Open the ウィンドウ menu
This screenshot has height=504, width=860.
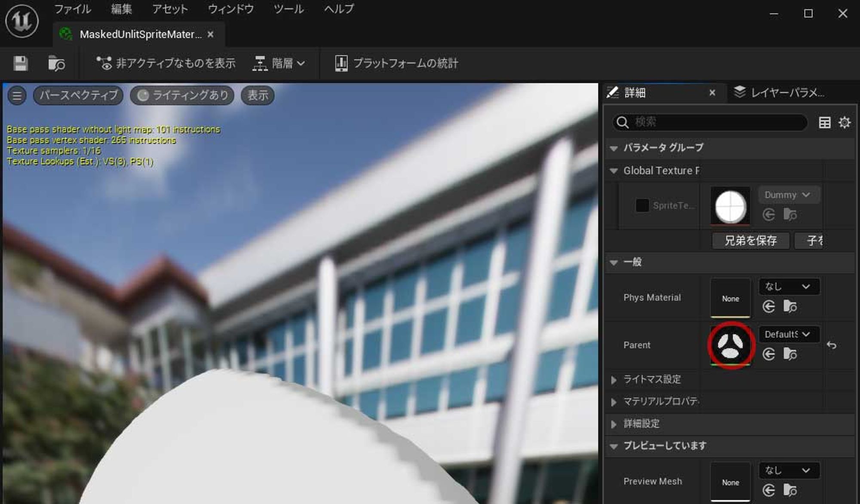click(x=231, y=9)
